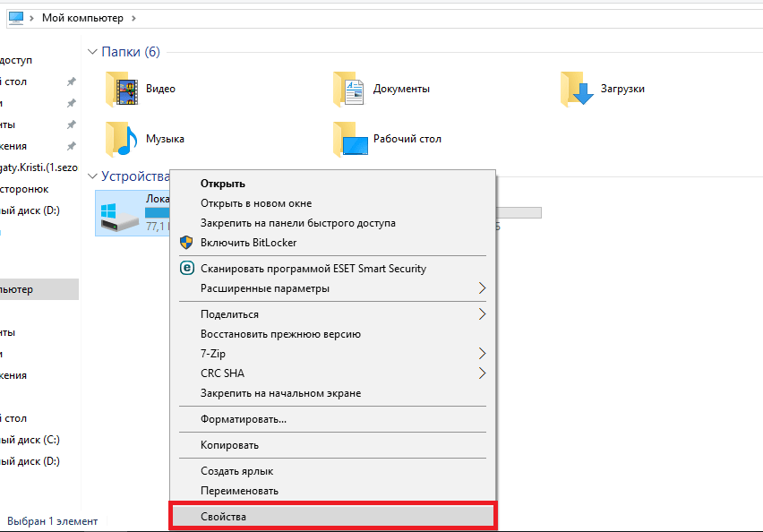
Task: Open the Видео folder icon
Action: [x=123, y=89]
